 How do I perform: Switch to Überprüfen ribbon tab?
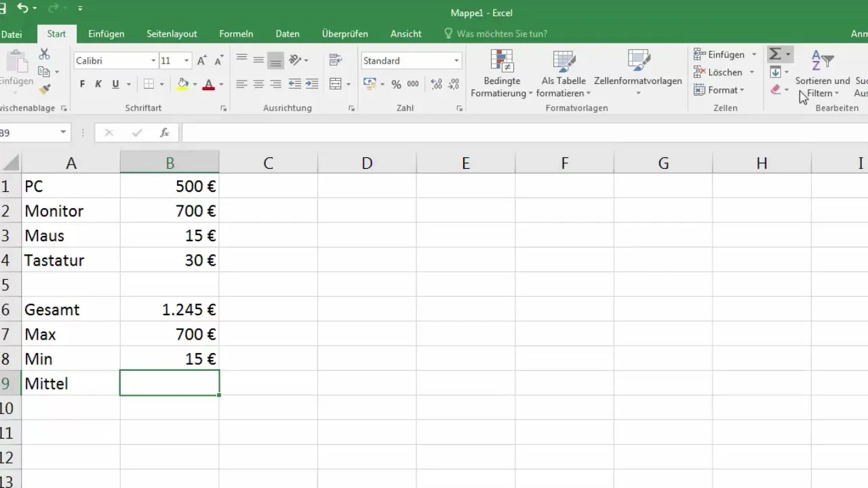coord(345,34)
